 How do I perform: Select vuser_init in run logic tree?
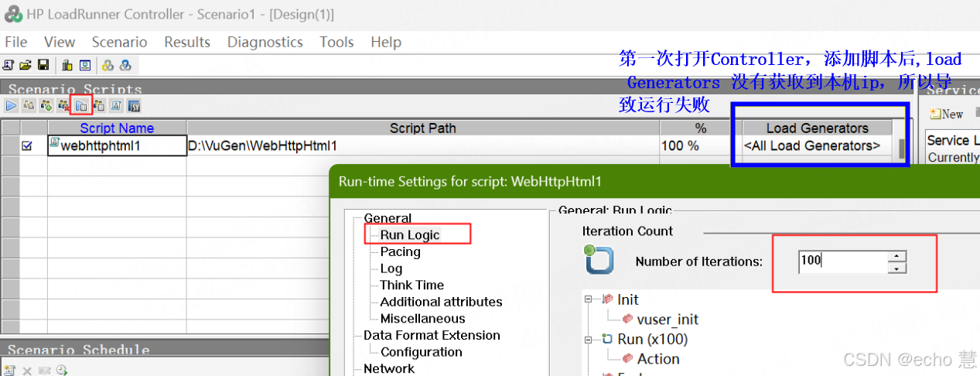click(x=668, y=319)
